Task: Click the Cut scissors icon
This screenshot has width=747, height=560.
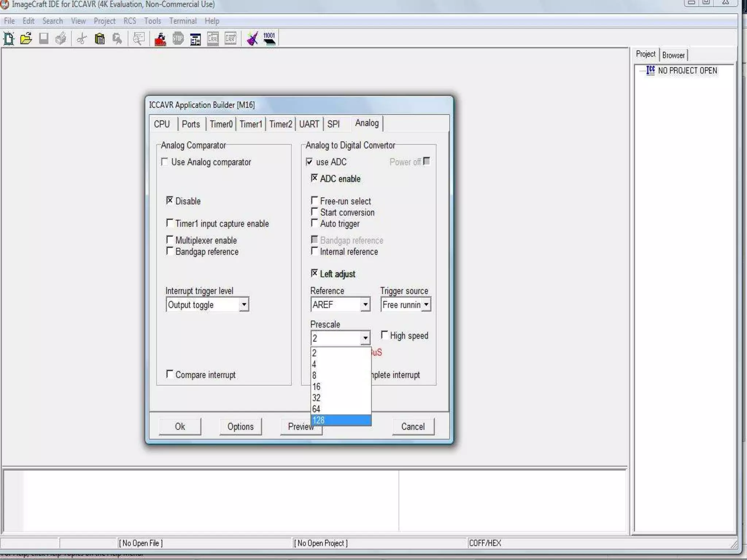Action: 82,38
